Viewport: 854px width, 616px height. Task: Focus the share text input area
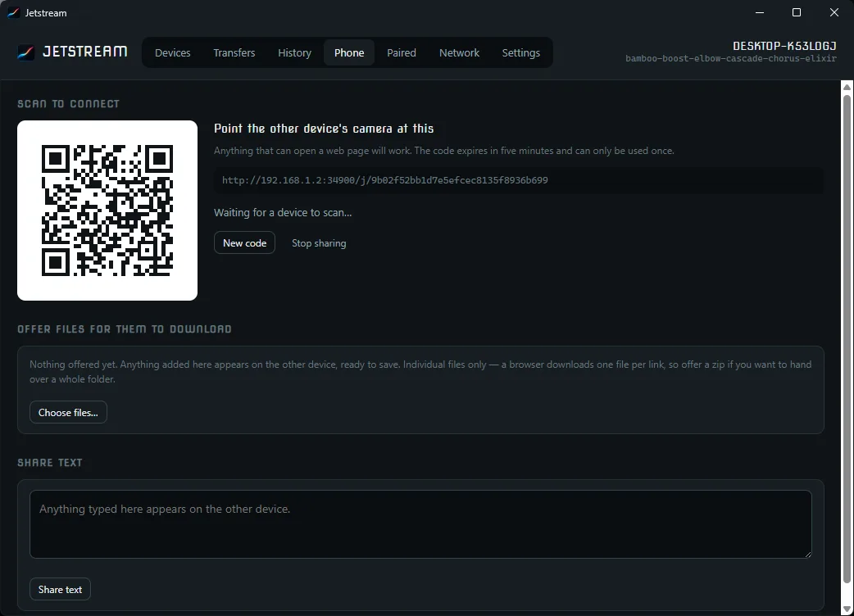click(420, 524)
